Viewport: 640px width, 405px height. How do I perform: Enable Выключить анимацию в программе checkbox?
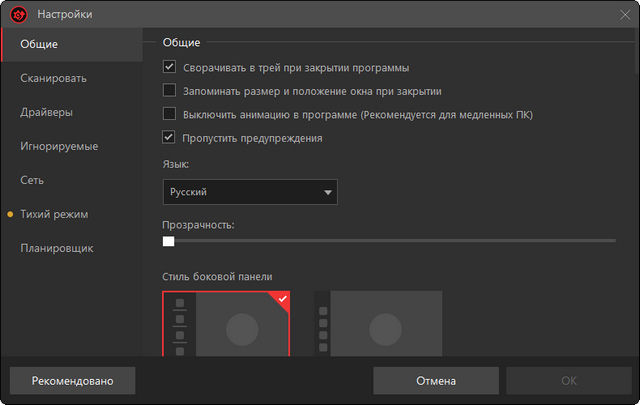point(169,114)
